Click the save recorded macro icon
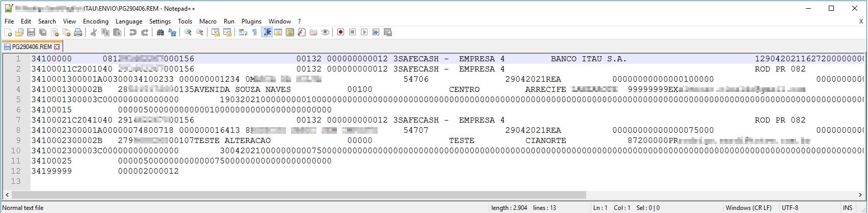Viewport: 868px width, 213px height. (388, 32)
